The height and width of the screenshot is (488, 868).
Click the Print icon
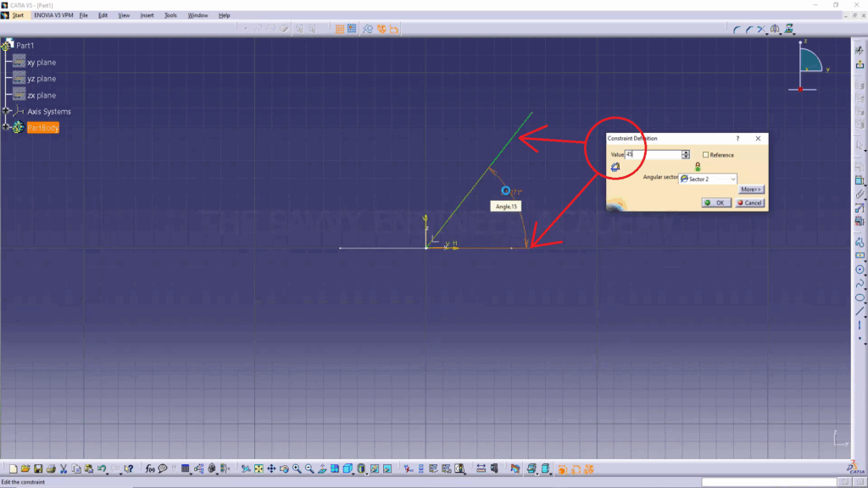(50, 469)
